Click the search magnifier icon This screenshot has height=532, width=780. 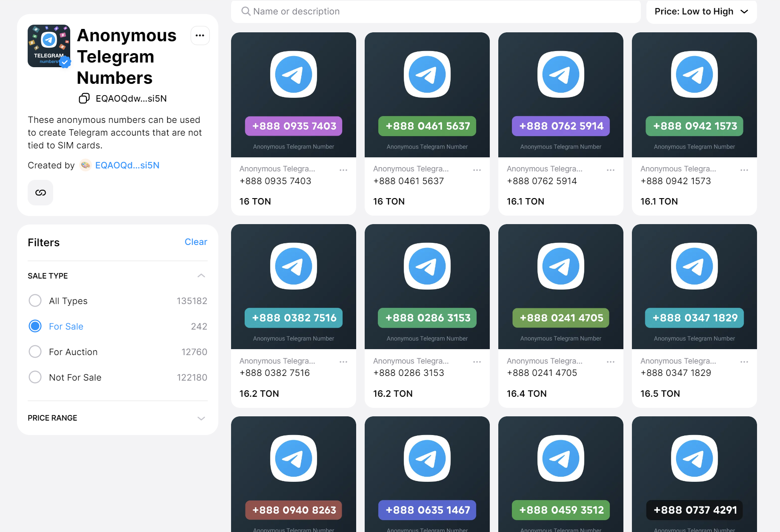point(246,11)
